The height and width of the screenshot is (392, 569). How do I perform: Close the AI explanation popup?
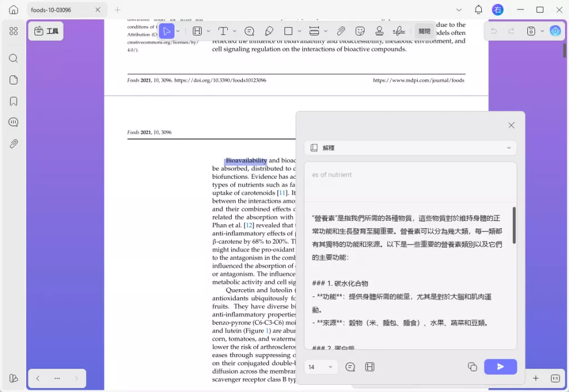tap(511, 125)
